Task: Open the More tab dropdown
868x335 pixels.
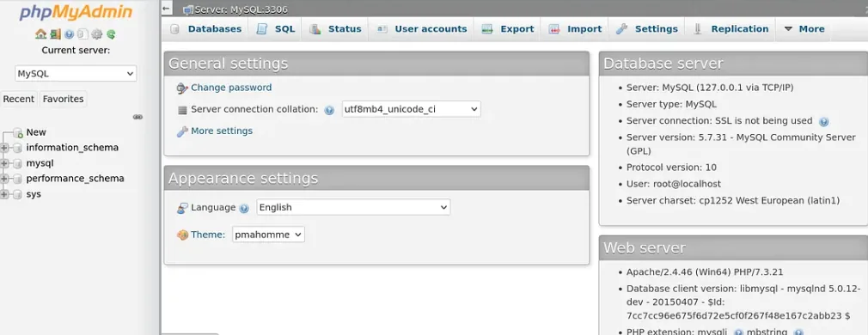Action: click(804, 29)
